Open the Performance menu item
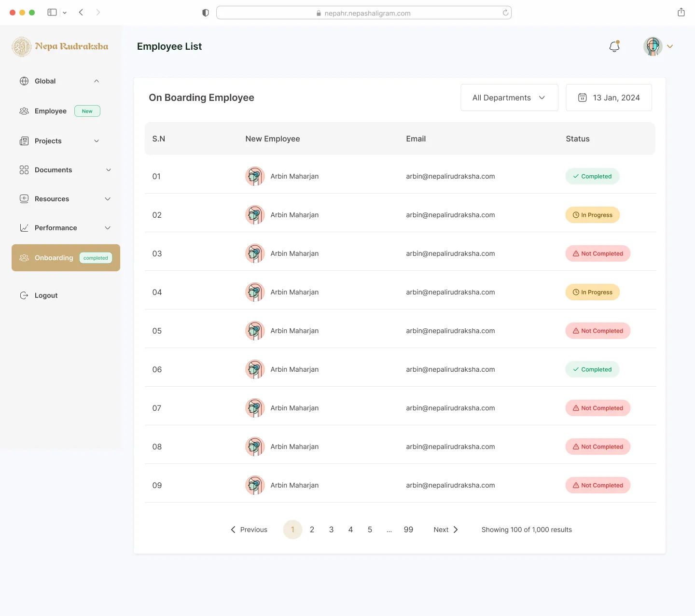Image resolution: width=695 pixels, height=616 pixels. pos(56,228)
